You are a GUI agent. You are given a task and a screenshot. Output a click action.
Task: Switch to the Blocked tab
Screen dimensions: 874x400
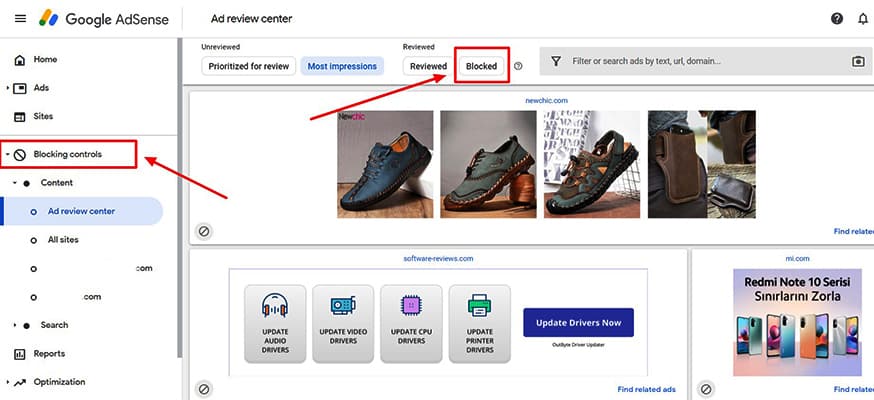[482, 66]
